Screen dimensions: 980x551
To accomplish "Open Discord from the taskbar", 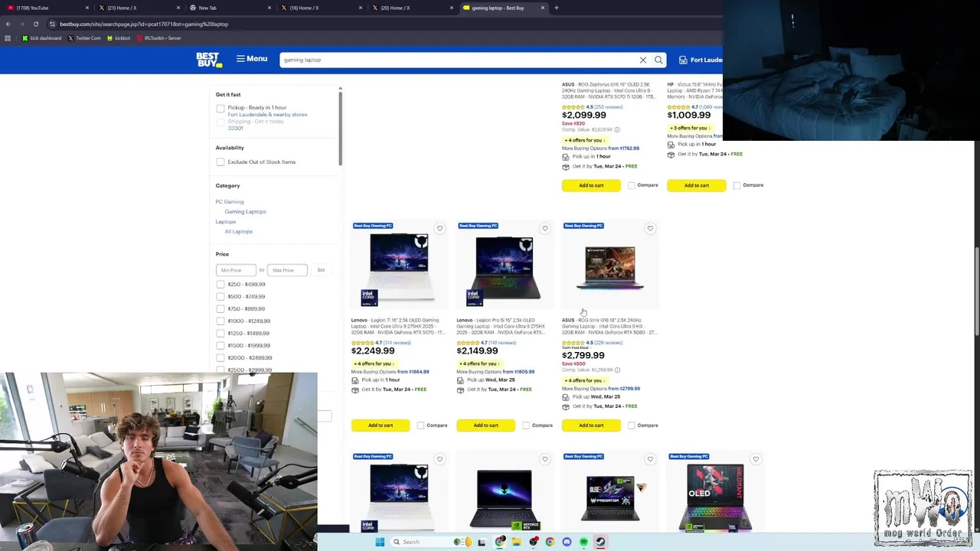I will (567, 542).
